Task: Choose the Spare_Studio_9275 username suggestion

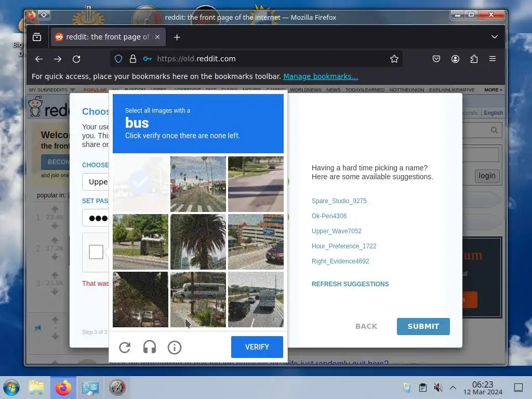Action: click(x=339, y=201)
